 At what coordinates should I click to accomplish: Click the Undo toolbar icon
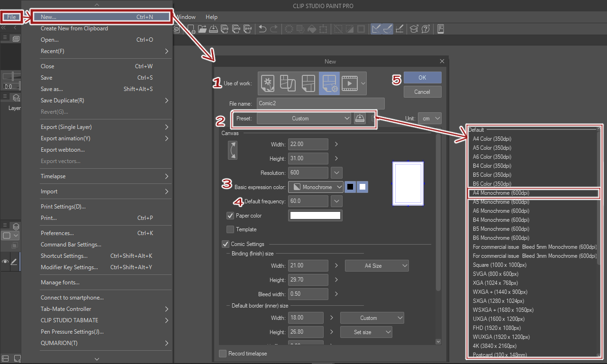263,29
